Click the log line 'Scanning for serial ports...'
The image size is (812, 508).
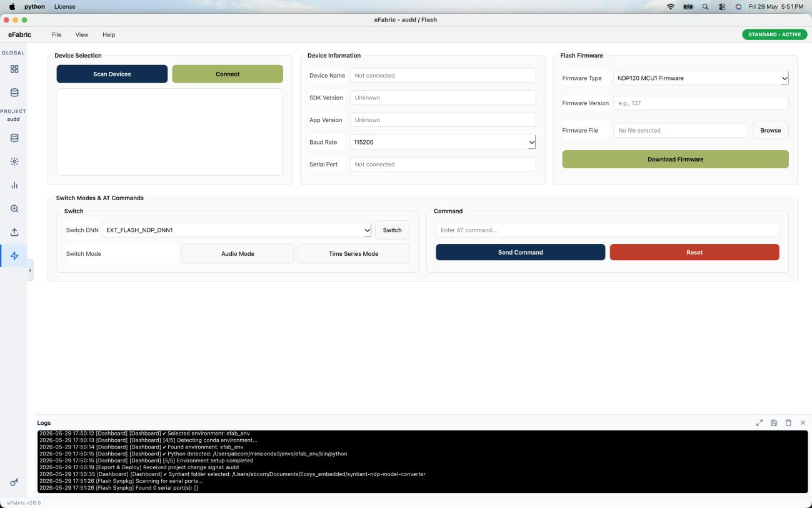[121, 481]
